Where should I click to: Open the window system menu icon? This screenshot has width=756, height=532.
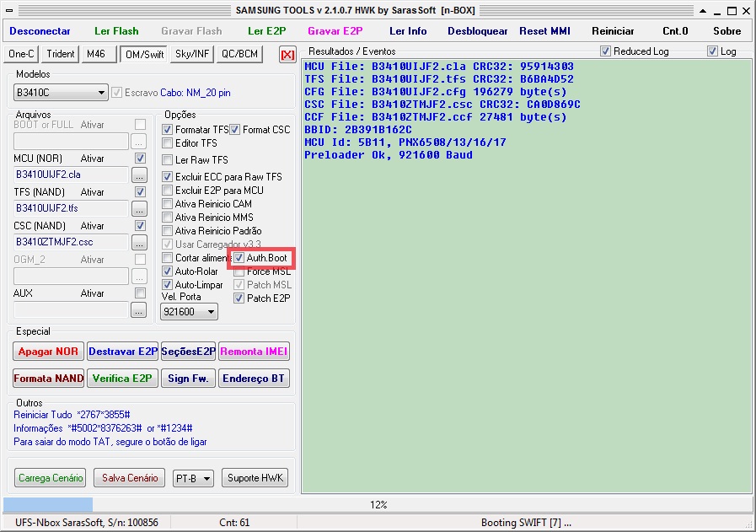pyautogui.click(x=9, y=10)
